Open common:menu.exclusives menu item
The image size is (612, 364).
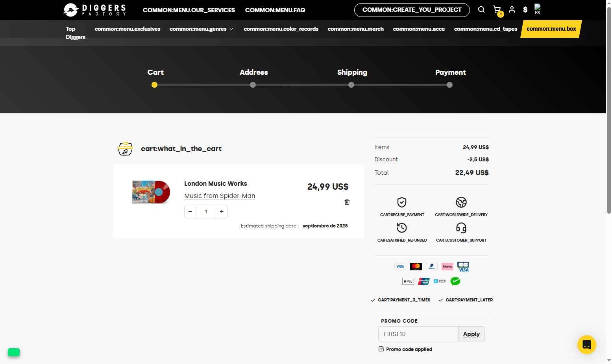[x=128, y=29]
